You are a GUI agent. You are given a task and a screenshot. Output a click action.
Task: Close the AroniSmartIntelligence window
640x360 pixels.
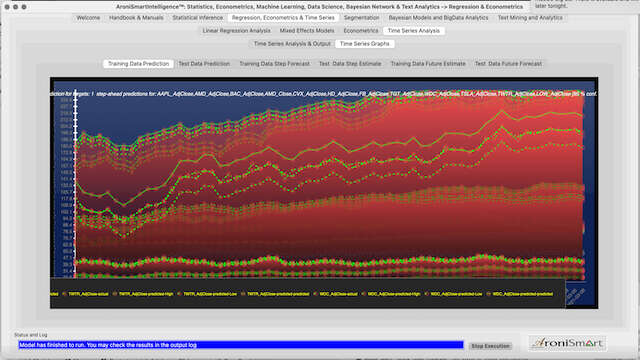coord(7,7)
